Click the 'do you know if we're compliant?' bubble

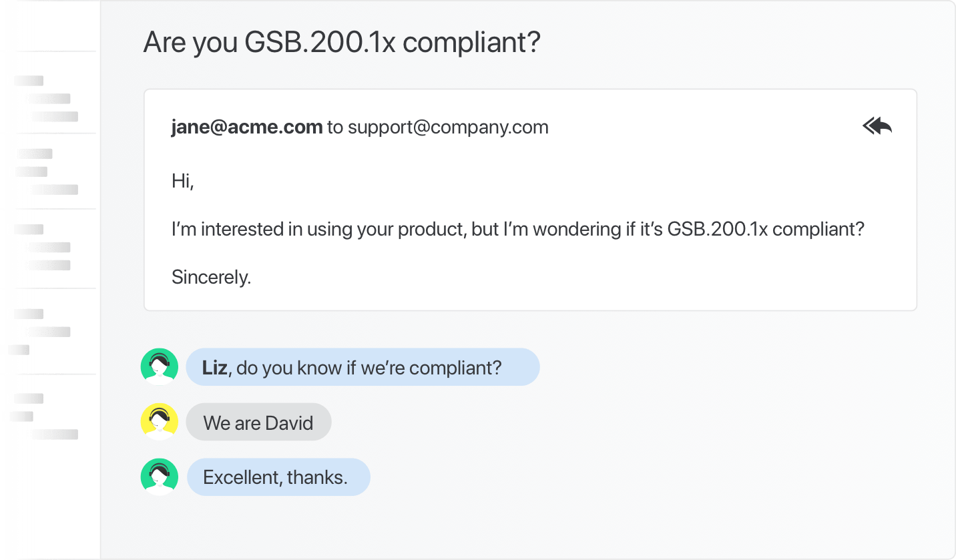pos(363,367)
